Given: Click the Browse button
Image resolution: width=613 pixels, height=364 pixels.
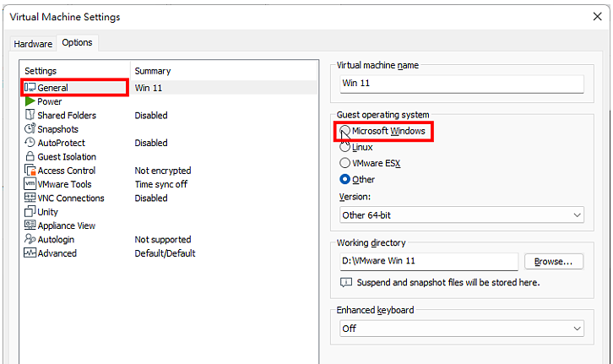Looking at the screenshot, I should (554, 262).
